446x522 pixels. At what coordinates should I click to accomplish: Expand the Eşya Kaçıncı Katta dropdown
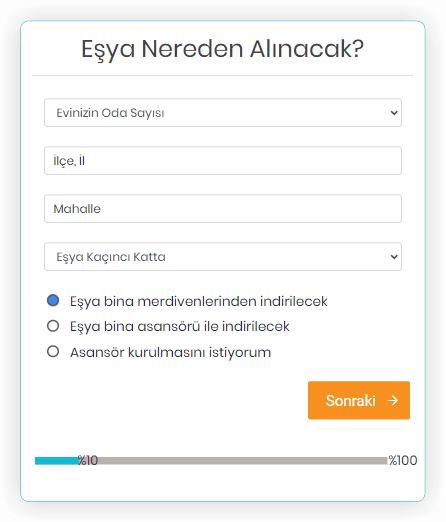(x=223, y=257)
